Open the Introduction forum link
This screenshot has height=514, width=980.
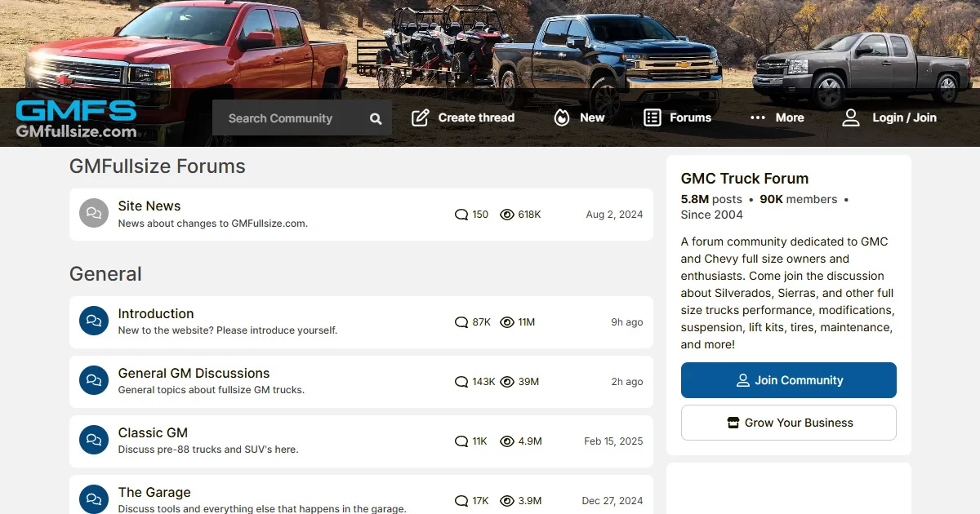click(x=156, y=314)
